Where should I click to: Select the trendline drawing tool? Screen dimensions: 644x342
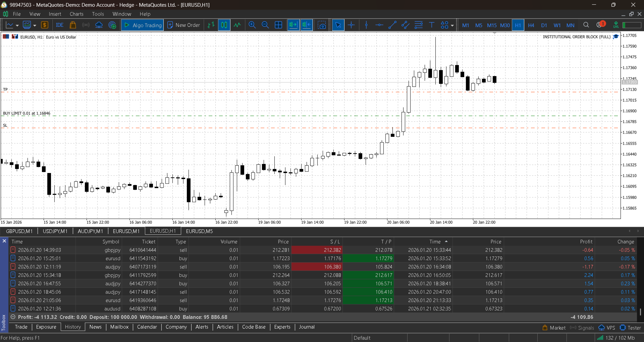click(392, 25)
